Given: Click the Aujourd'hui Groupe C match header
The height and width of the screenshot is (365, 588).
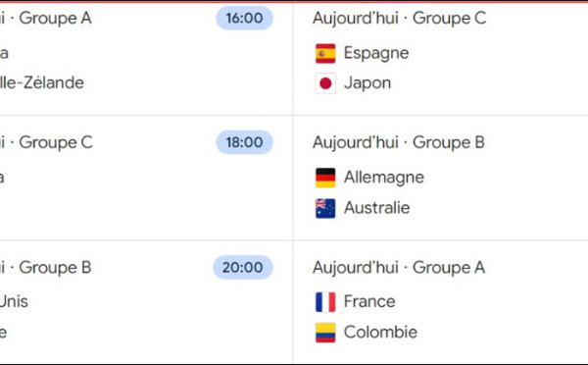Looking at the screenshot, I should [x=400, y=18].
